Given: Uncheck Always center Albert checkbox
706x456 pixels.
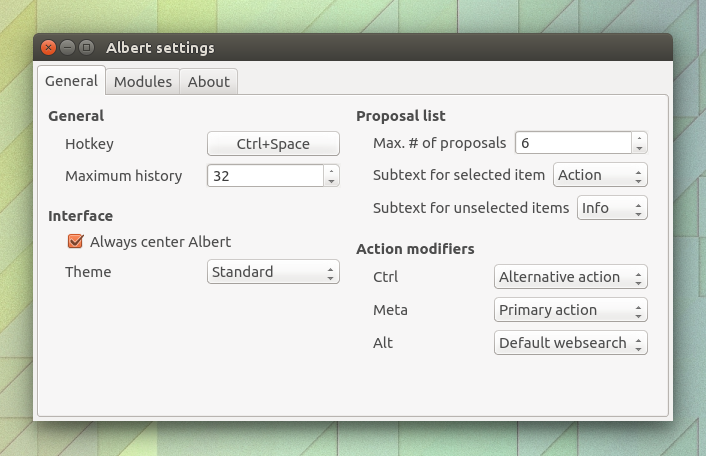Looking at the screenshot, I should [75, 241].
